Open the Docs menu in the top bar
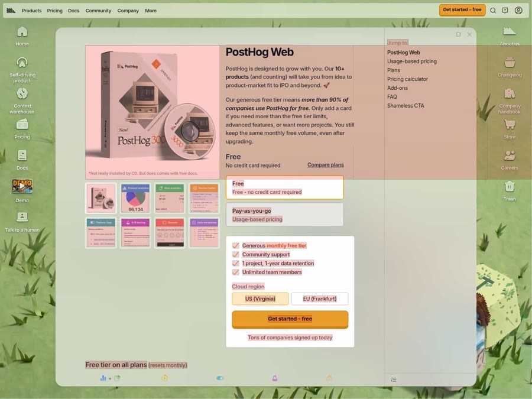Viewport: 532px width, 399px height. pos(74,11)
